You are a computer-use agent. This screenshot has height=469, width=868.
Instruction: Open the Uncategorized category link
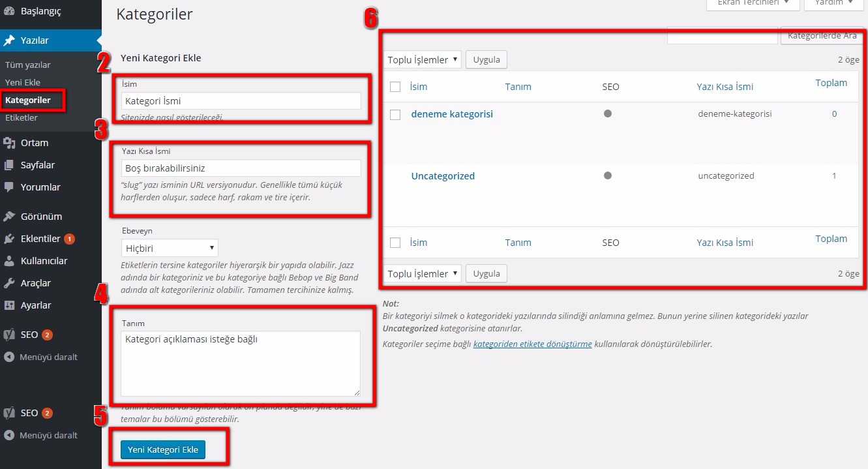[x=443, y=175]
